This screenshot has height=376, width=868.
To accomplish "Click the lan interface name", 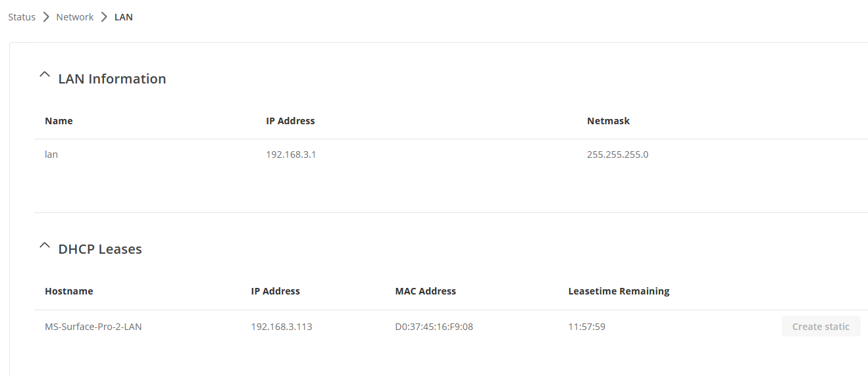I will (x=51, y=155).
